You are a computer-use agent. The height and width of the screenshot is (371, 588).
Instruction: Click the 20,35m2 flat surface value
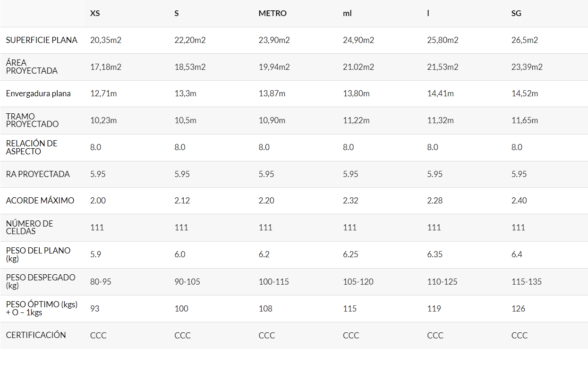(x=106, y=40)
